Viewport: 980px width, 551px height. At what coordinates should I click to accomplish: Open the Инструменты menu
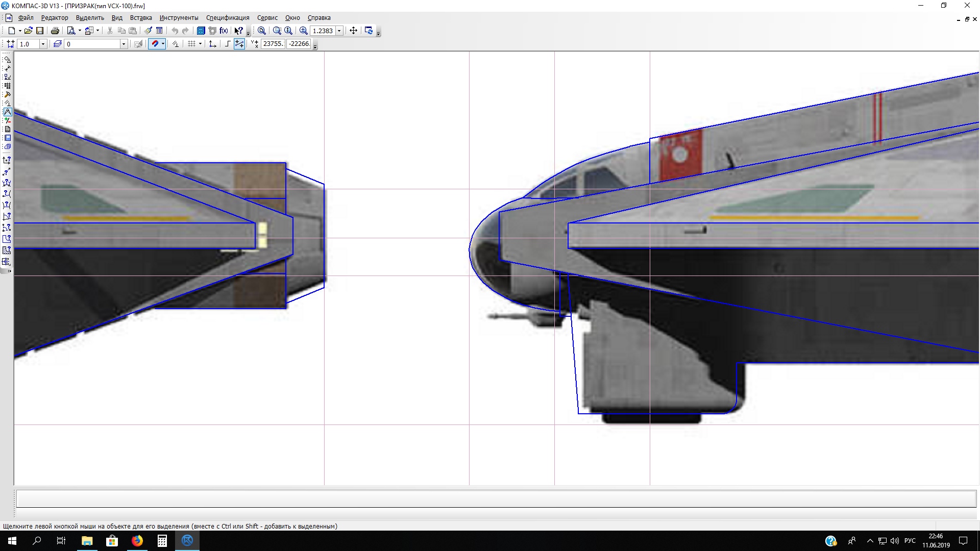179,18
